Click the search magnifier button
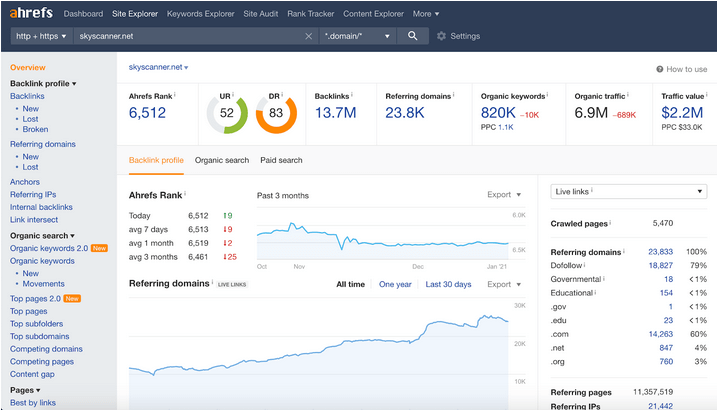This screenshot has height=410, width=718. [x=412, y=36]
